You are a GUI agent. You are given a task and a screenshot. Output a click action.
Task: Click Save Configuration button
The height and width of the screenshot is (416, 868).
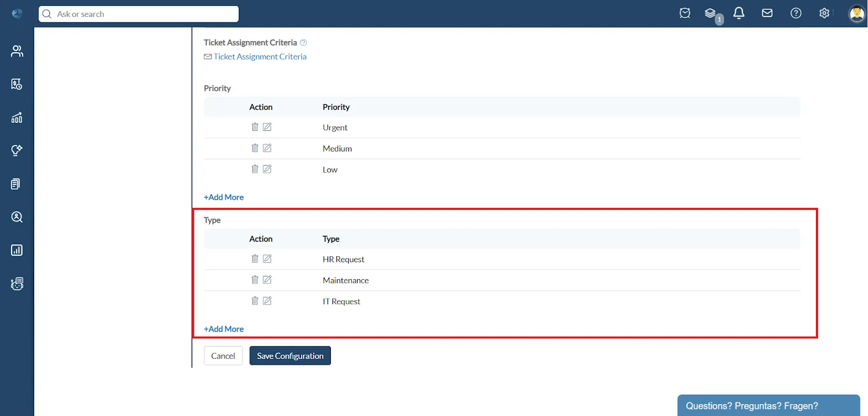coord(290,356)
